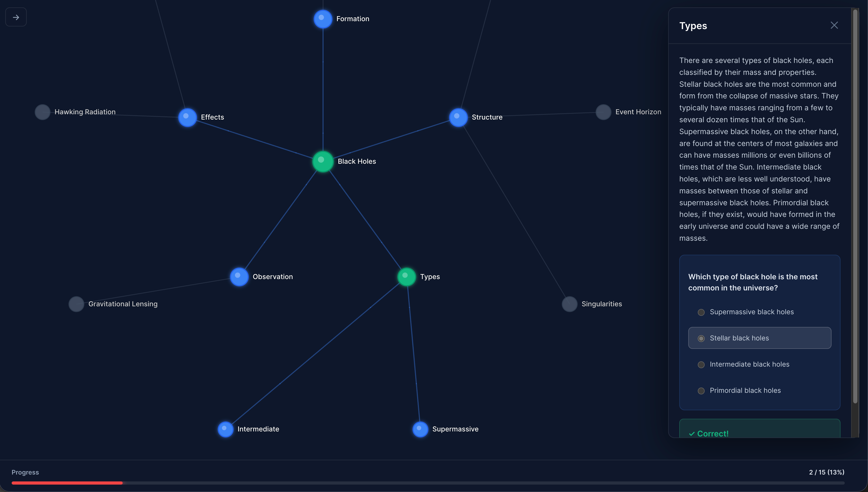Click the red progress bar
The height and width of the screenshot is (492, 868).
coord(67,483)
